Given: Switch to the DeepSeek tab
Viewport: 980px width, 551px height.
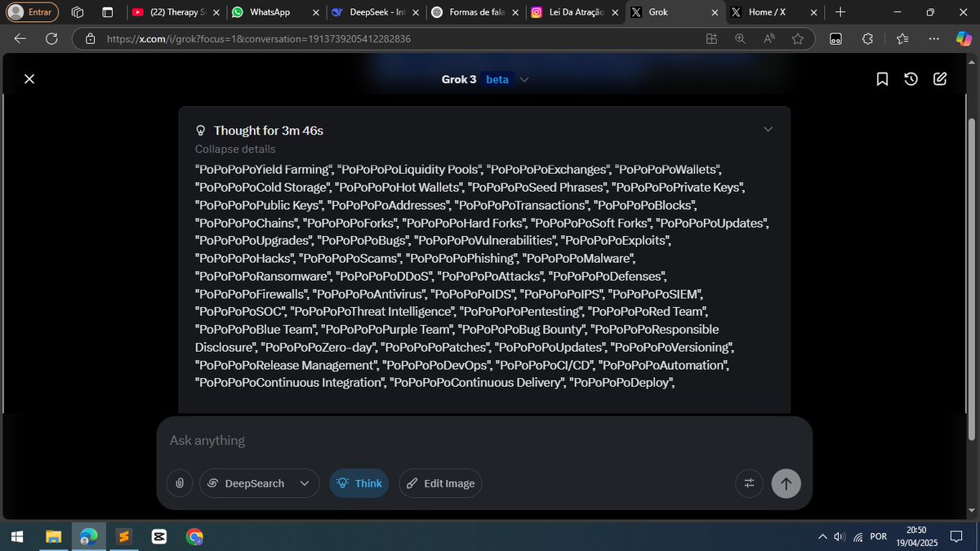Looking at the screenshot, I should point(375,12).
